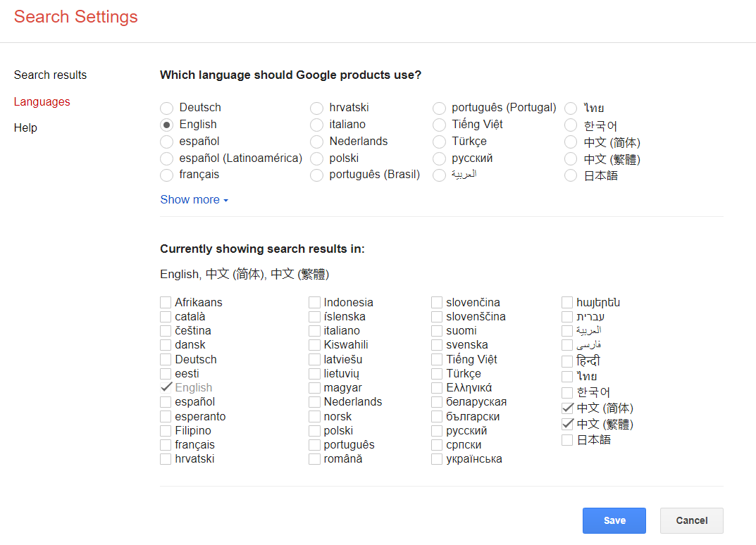
Task: Choose español (Latinoamérica) as product language
Action: tap(166, 158)
